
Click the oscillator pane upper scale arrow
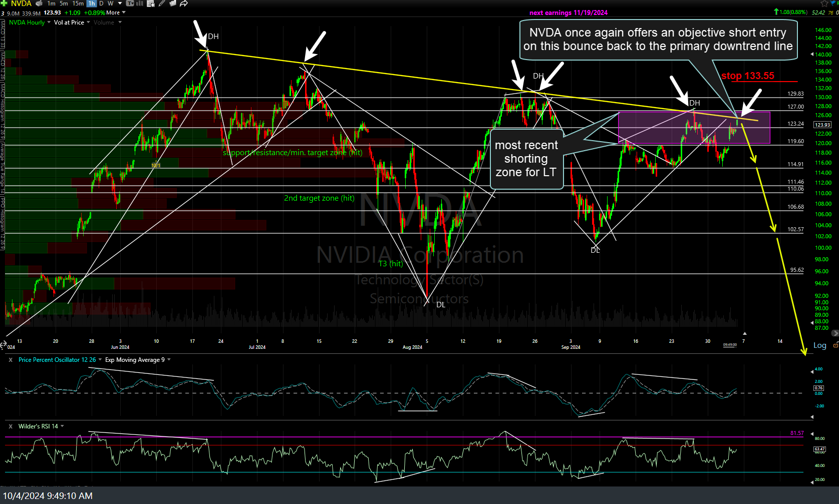pyautogui.click(x=812, y=371)
